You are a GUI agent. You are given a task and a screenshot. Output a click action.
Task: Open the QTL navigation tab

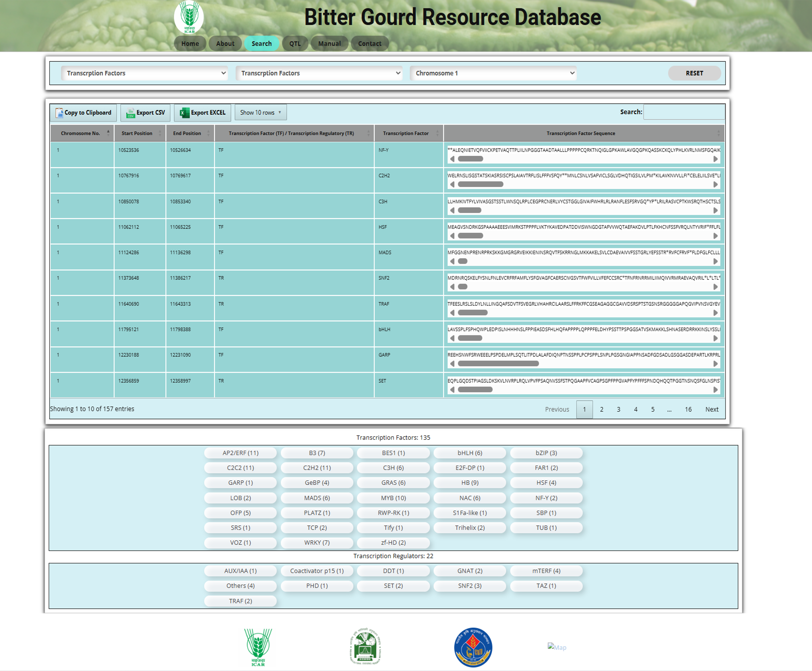pos(295,44)
